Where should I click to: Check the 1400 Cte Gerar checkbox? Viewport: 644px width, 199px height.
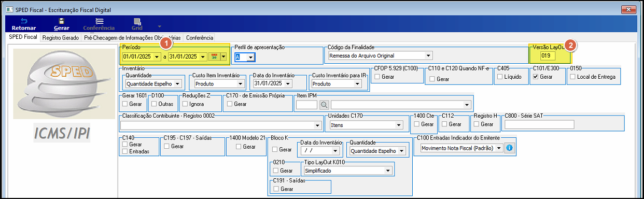[x=417, y=124]
